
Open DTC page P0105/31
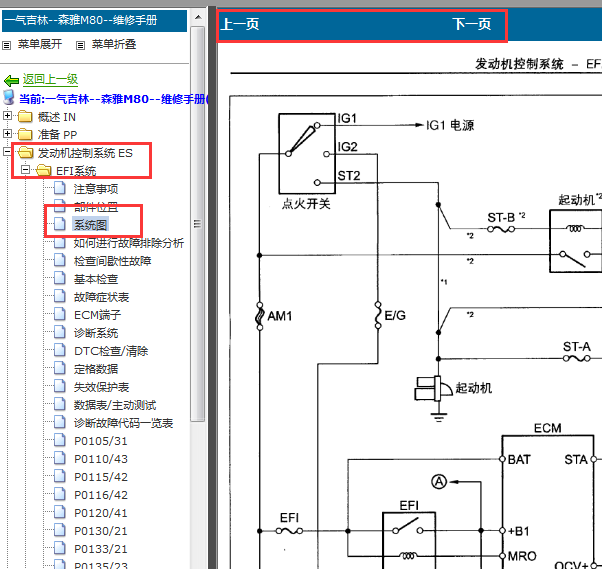(x=101, y=441)
